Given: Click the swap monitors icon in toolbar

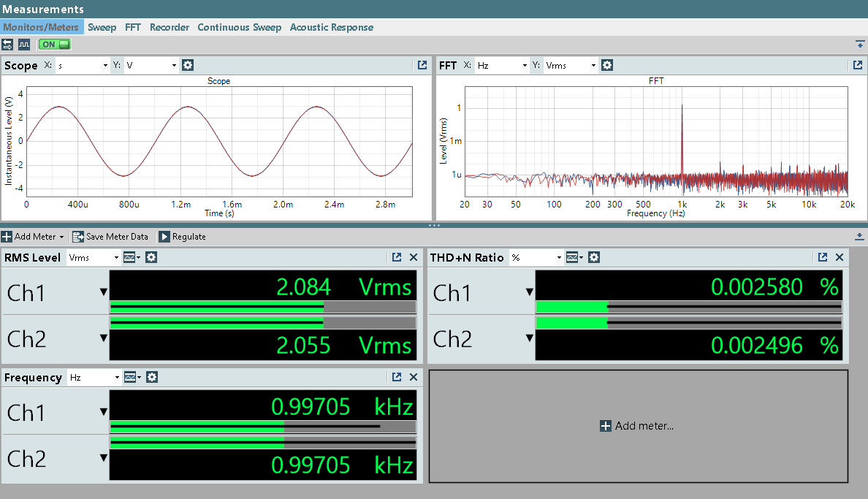Looking at the screenshot, I should 7,45.
